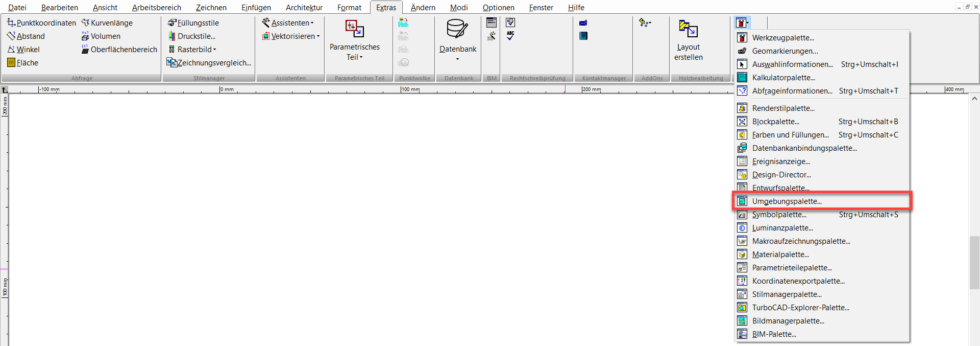
Task: Click the Umgebungspalette... menu entry
Action: [822, 201]
